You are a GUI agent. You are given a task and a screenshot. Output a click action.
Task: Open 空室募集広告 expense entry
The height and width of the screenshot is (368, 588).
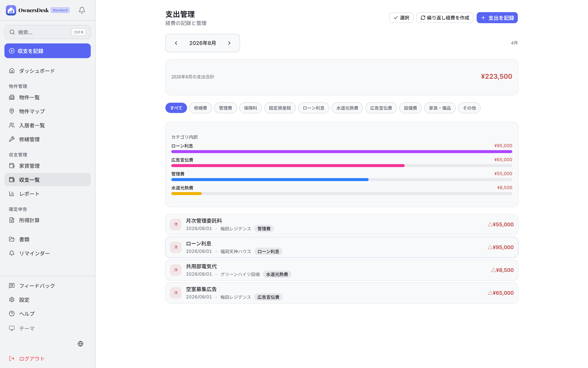pos(342,293)
